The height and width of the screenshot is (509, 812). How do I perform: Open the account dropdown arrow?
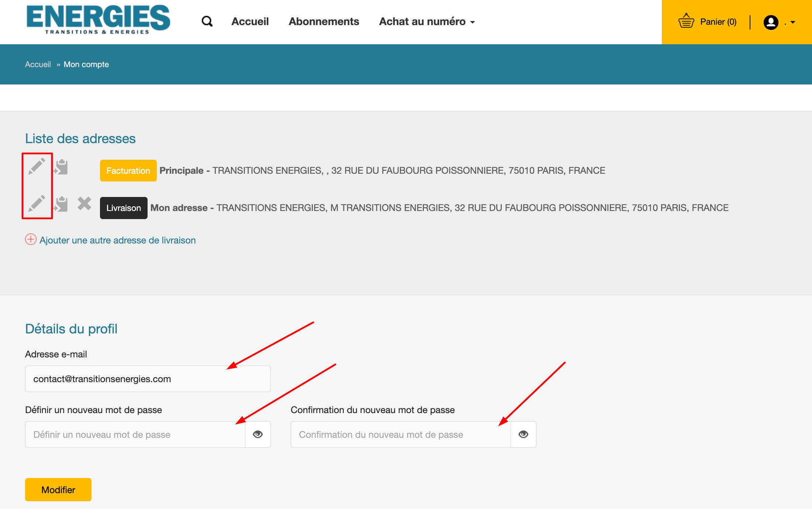pyautogui.click(x=793, y=22)
